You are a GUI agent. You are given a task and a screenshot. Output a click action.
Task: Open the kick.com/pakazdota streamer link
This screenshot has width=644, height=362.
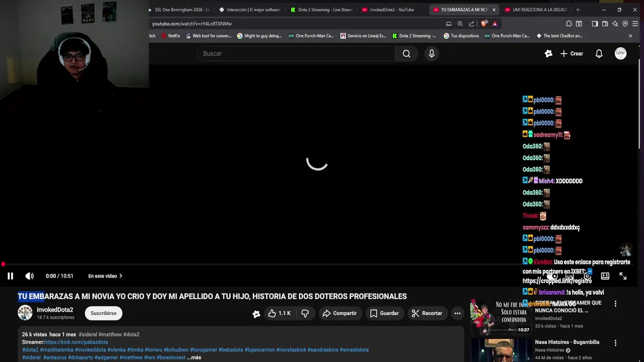(76, 342)
